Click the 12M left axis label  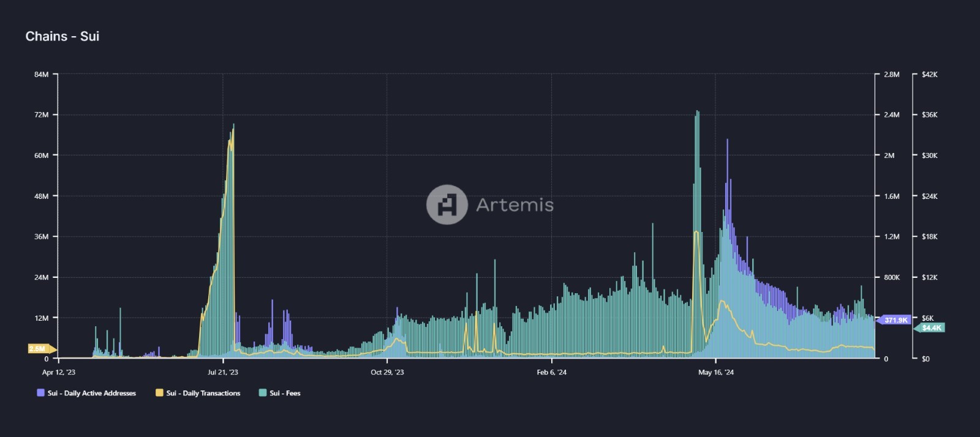click(41, 318)
